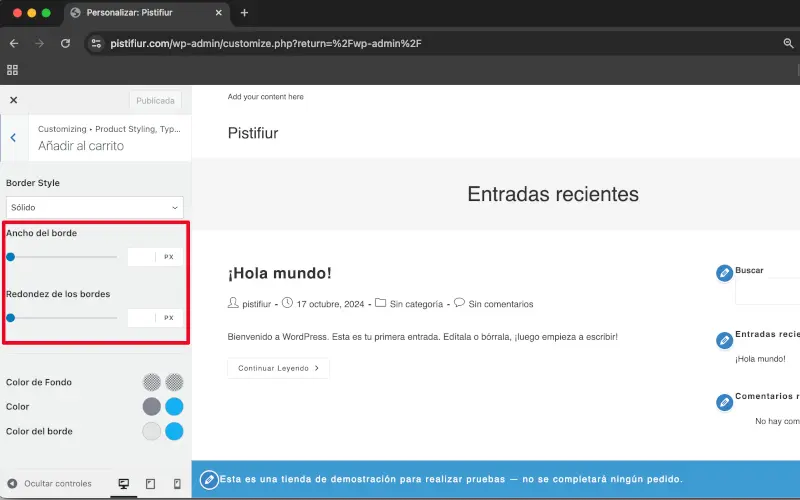Click the Redondez de los bordes slider handle
This screenshot has height=500, width=800.
(x=10, y=318)
